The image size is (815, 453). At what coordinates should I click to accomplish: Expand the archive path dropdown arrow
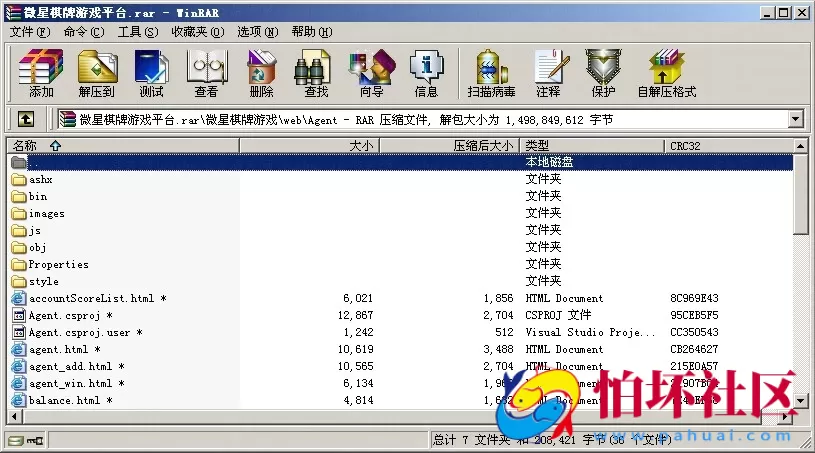pos(796,120)
